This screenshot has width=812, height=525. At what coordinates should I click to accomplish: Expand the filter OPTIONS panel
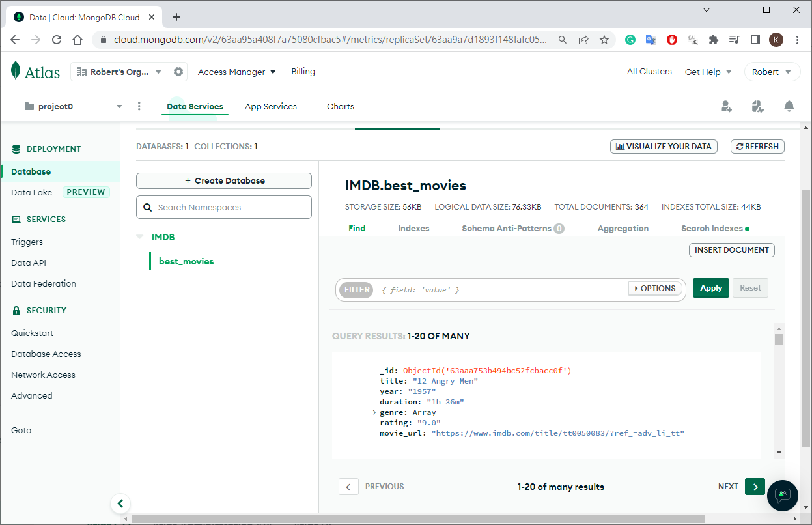[x=655, y=289]
